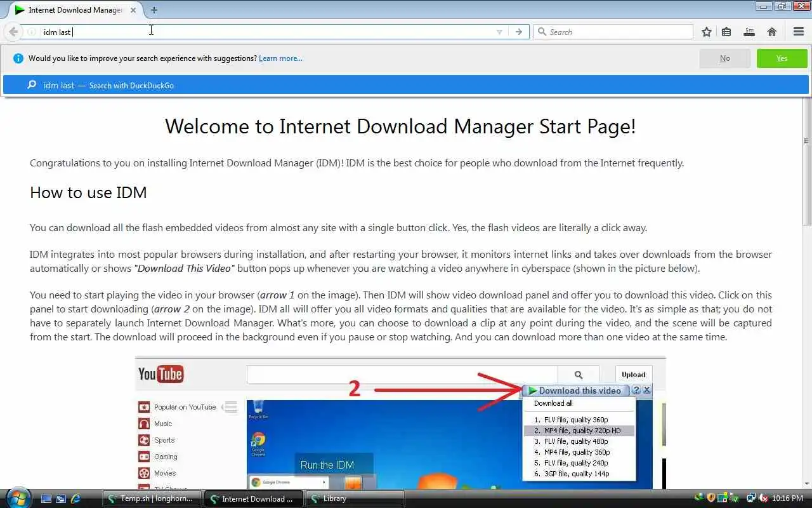Click the Go arrow in the address bar

519,32
